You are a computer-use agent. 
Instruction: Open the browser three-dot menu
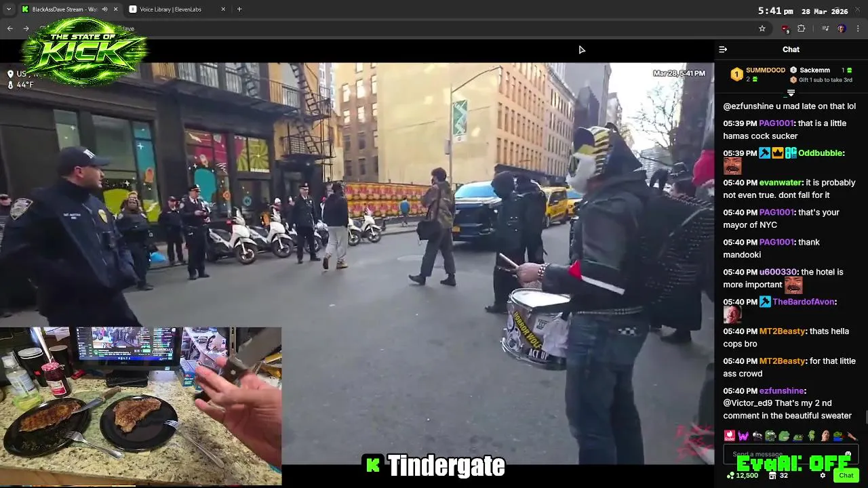[x=859, y=28]
